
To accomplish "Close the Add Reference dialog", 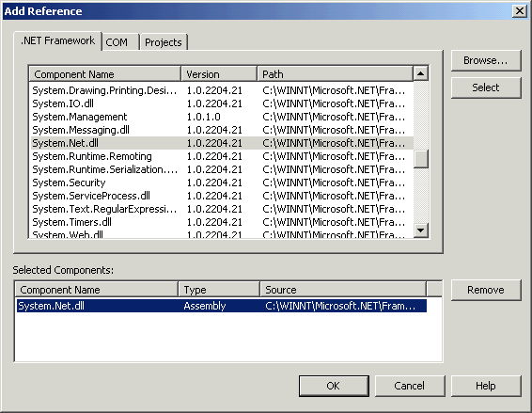I will tap(520, 11).
